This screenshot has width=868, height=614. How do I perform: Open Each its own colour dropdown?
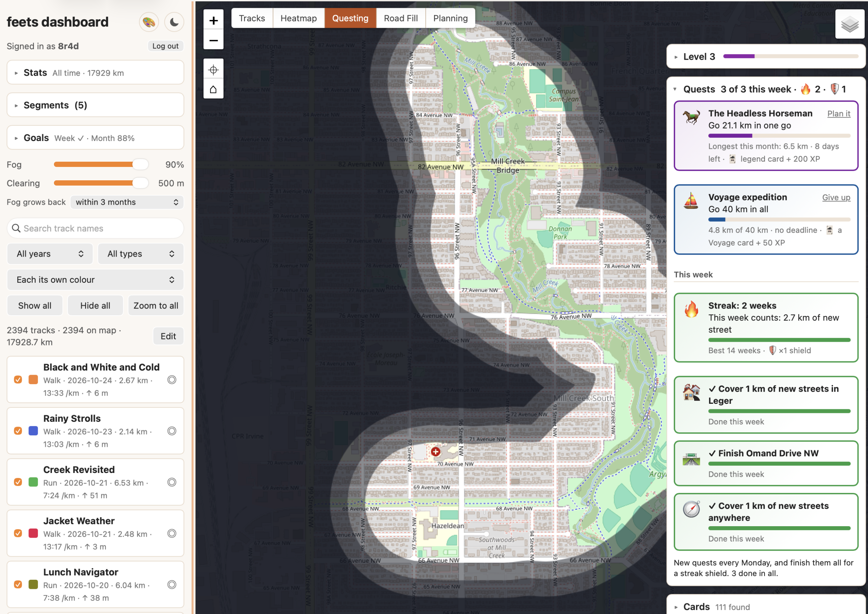point(95,280)
